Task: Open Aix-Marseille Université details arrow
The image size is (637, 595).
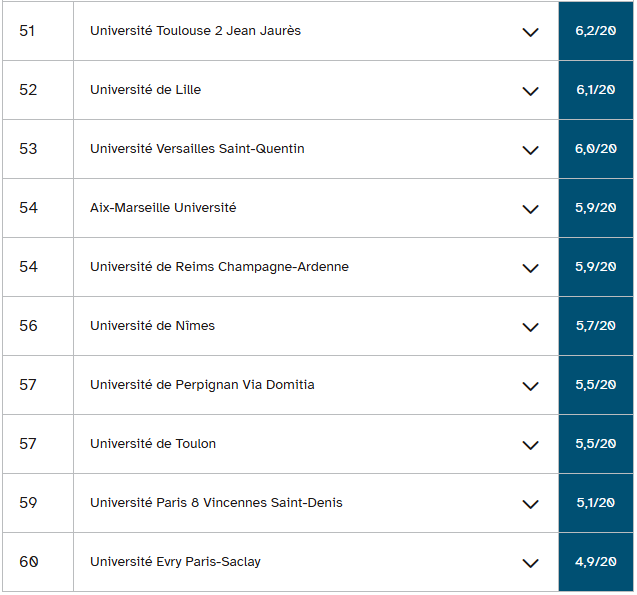Action: tap(531, 209)
